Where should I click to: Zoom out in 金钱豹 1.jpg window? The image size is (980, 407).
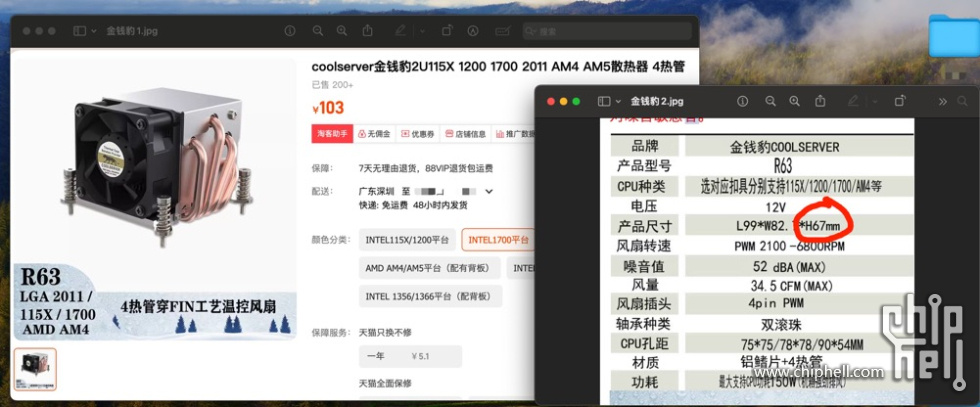point(318,31)
